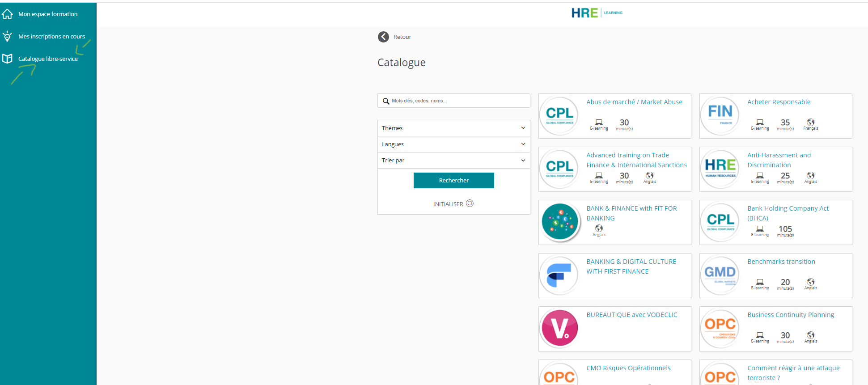The height and width of the screenshot is (385, 868).
Task: Open the OPC logo of Business Continuity Planning
Action: [720, 329]
